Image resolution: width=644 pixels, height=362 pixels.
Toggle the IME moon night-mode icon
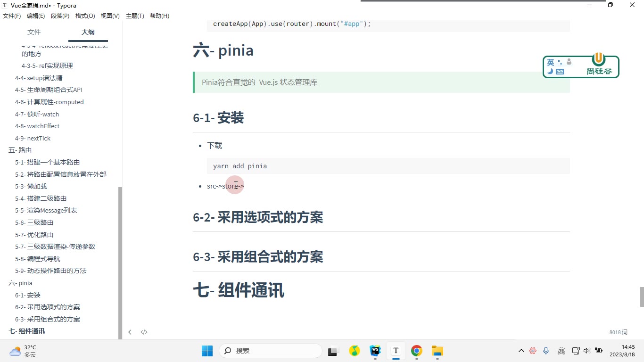tap(550, 72)
